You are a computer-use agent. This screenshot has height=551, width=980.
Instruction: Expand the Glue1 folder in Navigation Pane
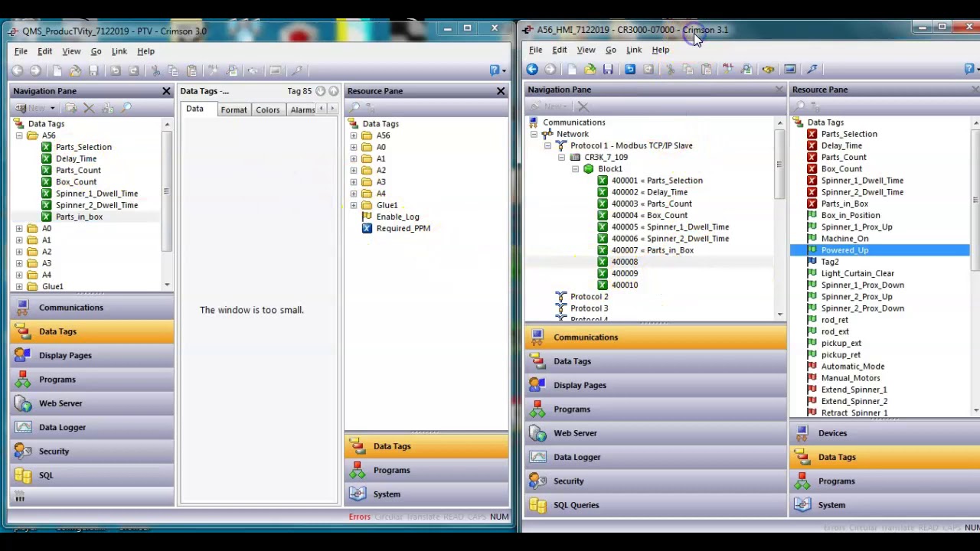pos(19,286)
